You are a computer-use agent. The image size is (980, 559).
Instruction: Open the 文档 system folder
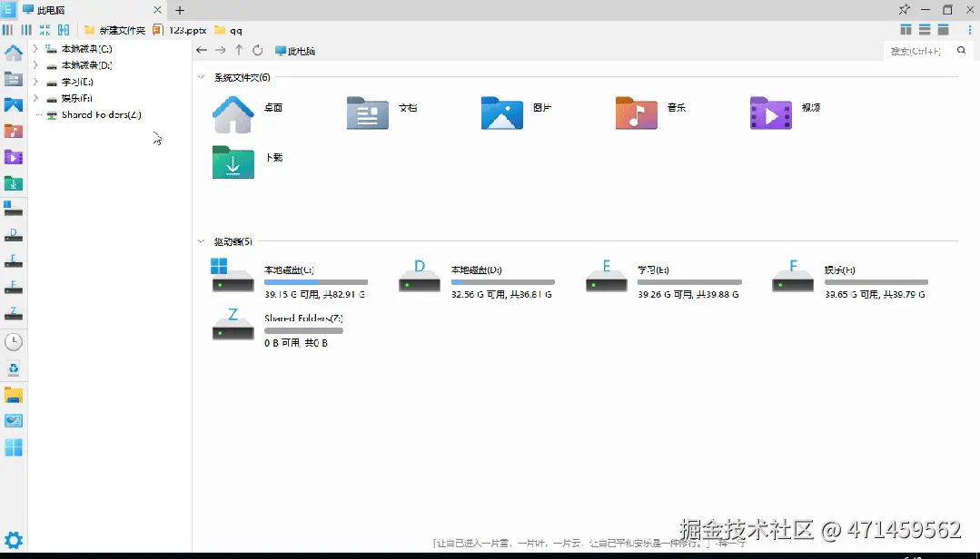pos(381,113)
